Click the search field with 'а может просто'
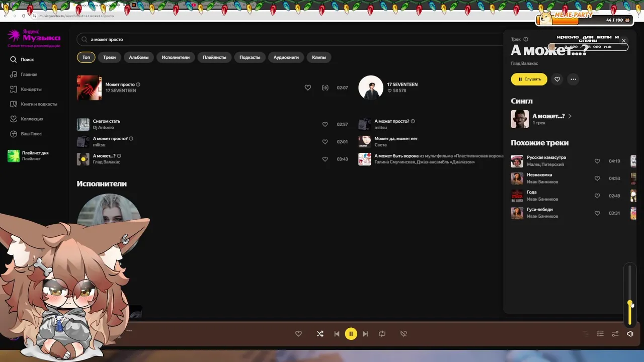 click(x=289, y=39)
